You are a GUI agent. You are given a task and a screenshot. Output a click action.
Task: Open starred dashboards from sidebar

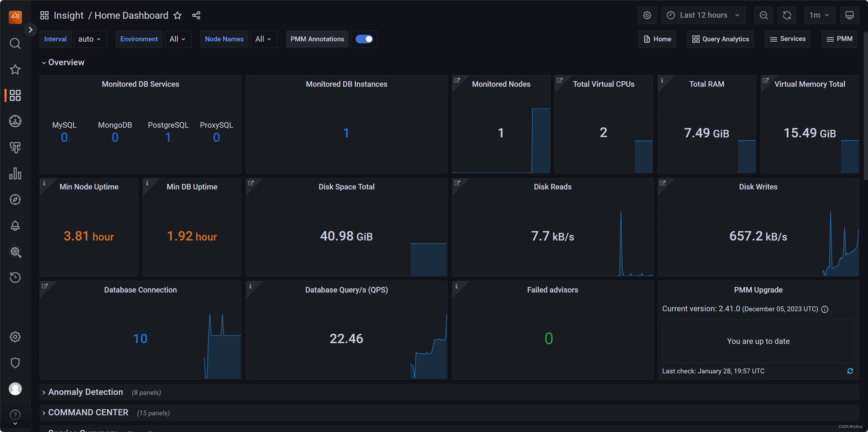click(x=15, y=69)
